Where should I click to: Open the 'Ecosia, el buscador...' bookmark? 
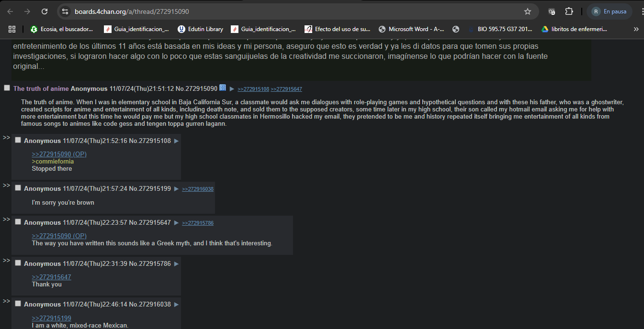pyautogui.click(x=62, y=29)
